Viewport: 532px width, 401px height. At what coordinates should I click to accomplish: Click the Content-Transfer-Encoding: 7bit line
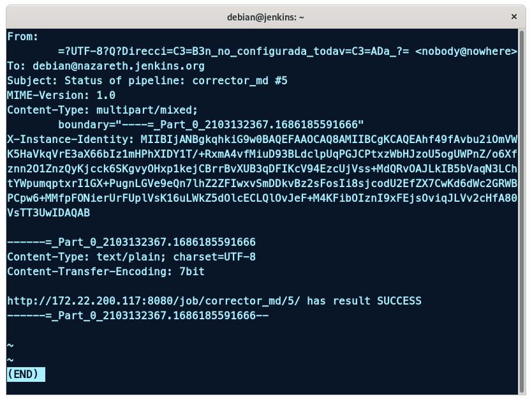[105, 271]
